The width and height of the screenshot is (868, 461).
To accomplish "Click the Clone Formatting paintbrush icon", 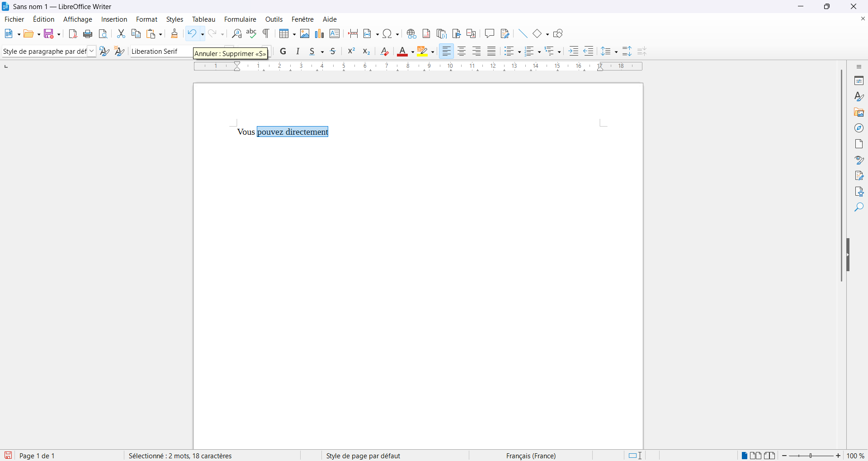I will pos(175,34).
